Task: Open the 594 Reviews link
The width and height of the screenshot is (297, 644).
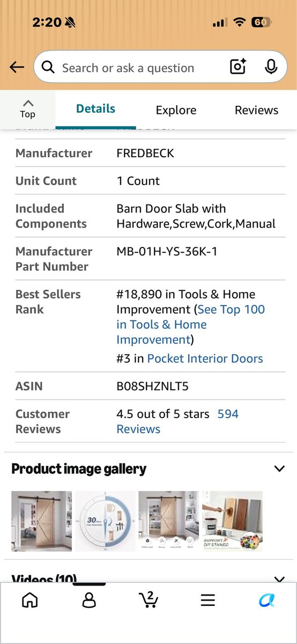Action: [x=177, y=421]
